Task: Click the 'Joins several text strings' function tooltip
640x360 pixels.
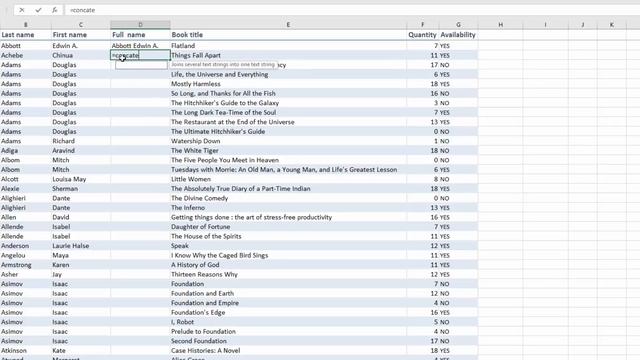Action: (x=223, y=64)
